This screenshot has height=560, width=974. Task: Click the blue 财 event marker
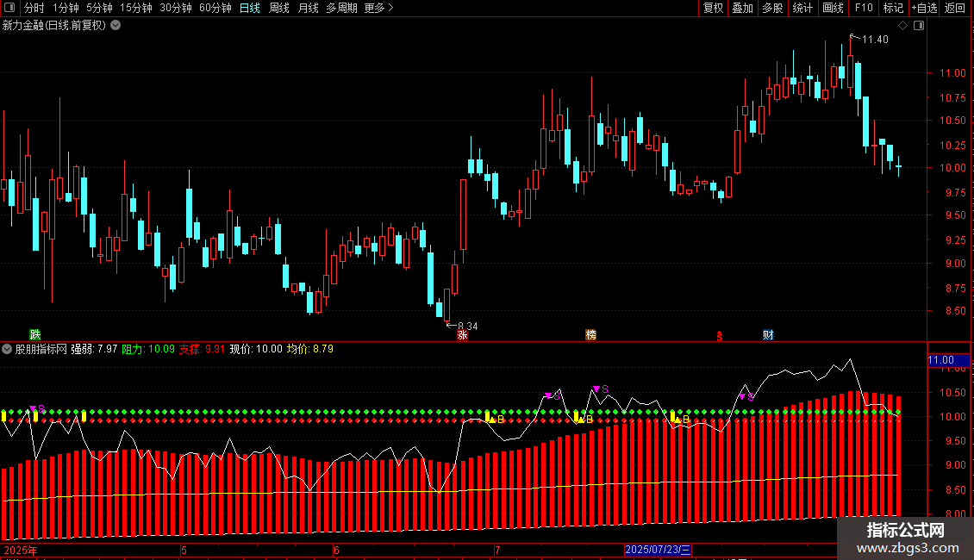pos(768,335)
